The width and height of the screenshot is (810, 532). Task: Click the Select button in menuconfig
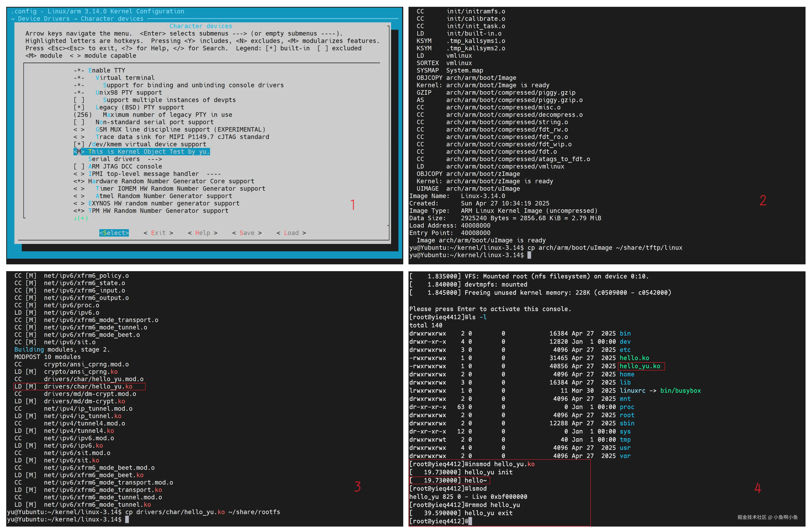point(114,233)
